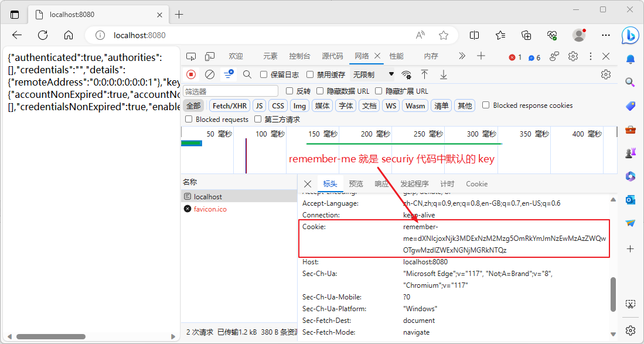Open Bing Copilot sidebar button
The width and height of the screenshot is (644, 344).
[629, 35]
